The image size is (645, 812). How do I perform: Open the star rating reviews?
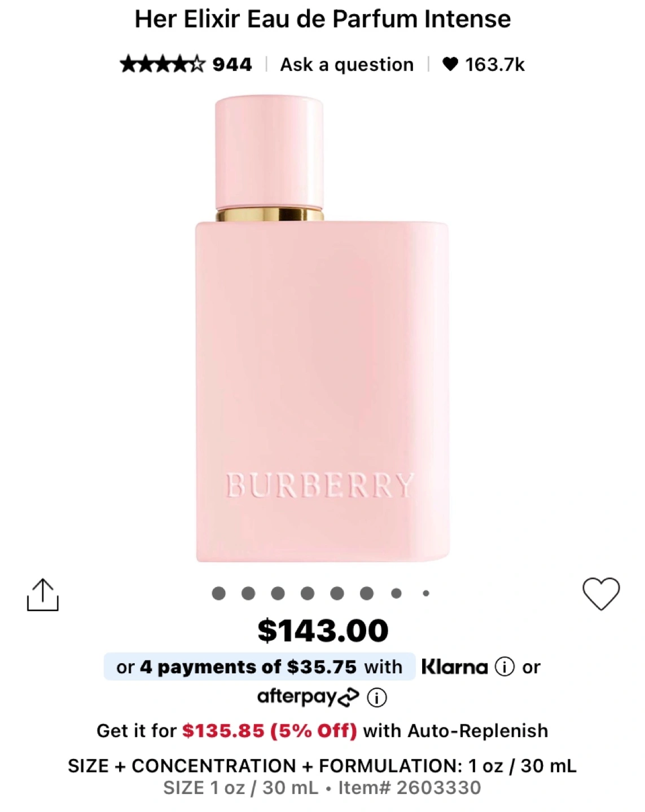coord(163,64)
